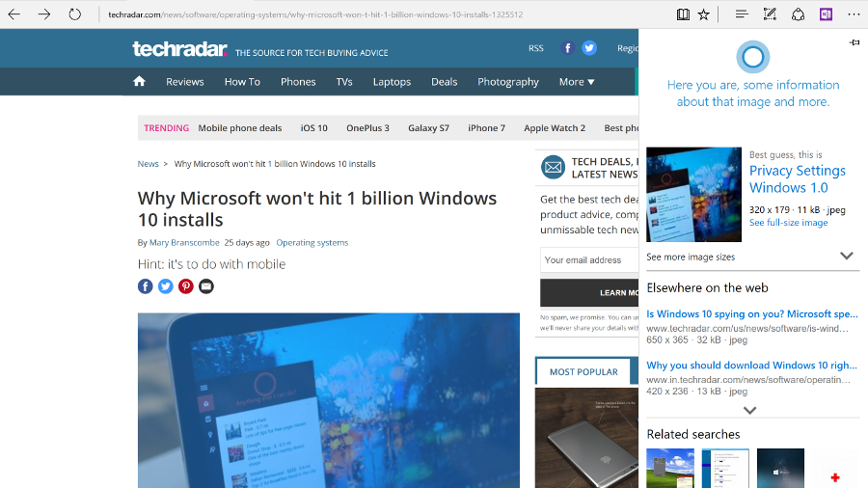Open the article hero image
This screenshot has height=488, width=868.
(x=329, y=400)
